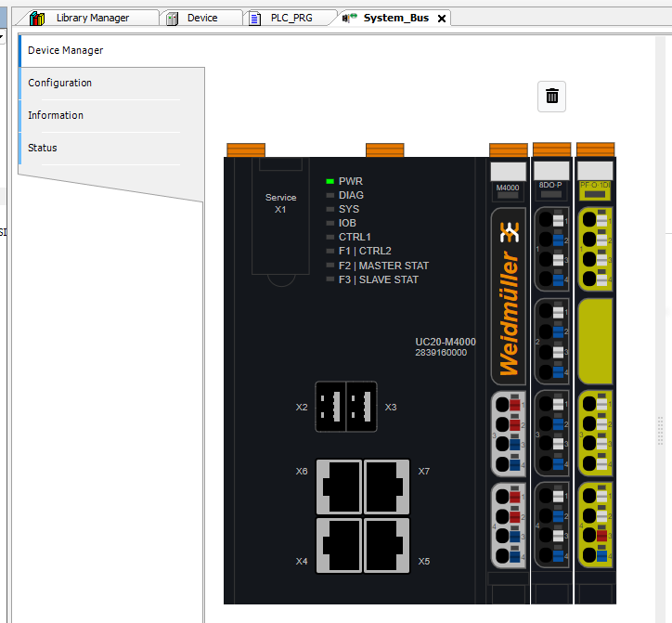Select the M4000 module label
This screenshot has height=623, width=672.
pos(508,188)
